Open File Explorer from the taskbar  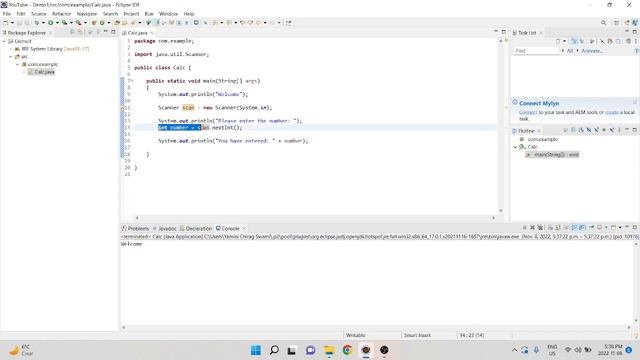point(329,350)
